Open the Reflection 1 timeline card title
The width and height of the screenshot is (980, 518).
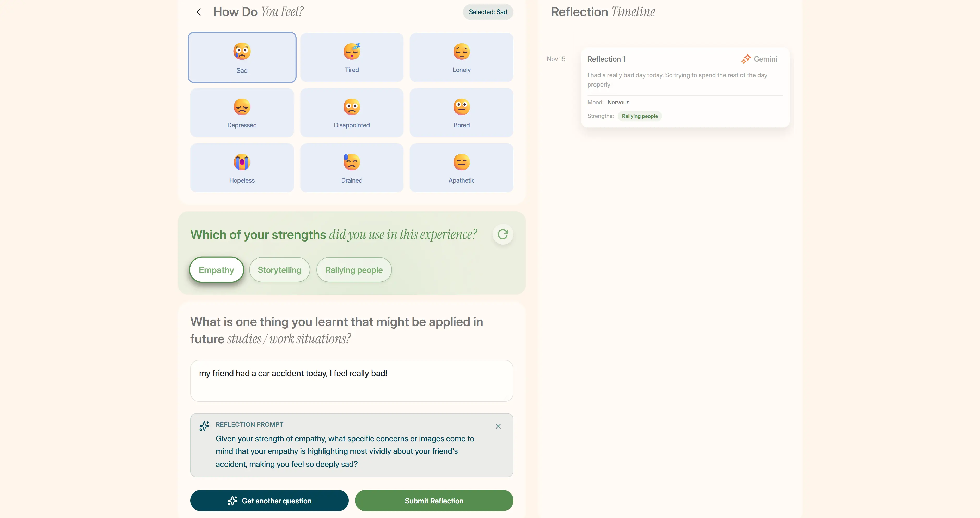(x=606, y=59)
